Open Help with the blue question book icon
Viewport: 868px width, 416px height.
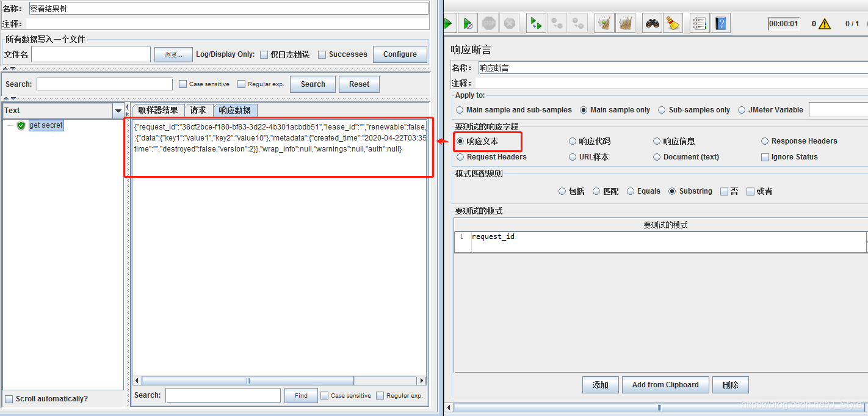tap(721, 24)
